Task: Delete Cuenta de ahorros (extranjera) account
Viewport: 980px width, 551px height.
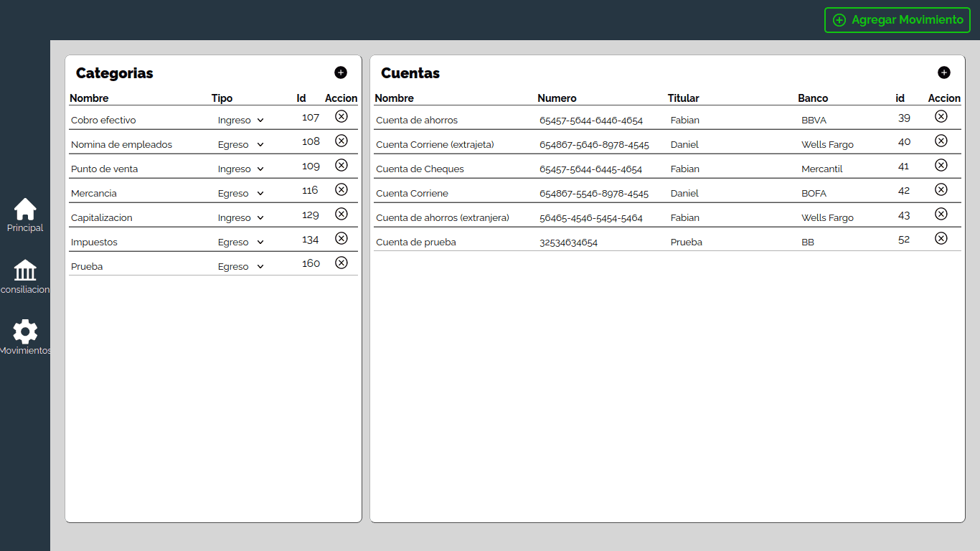Action: point(941,214)
